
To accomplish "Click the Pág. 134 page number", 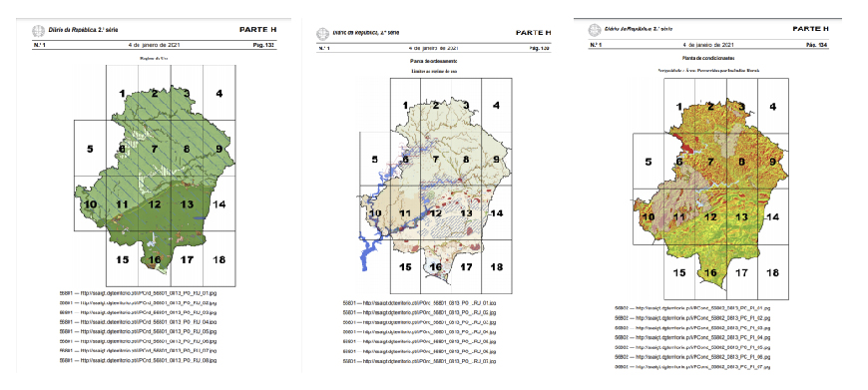I will click(817, 44).
